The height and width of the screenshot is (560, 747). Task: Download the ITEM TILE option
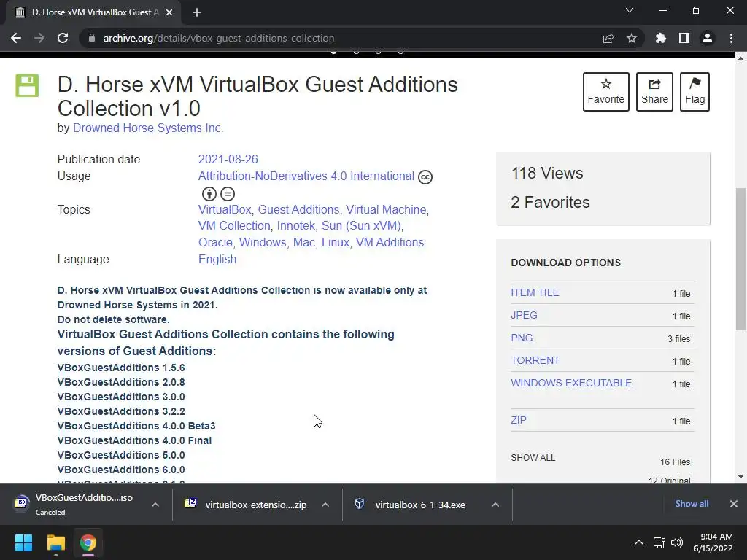[x=535, y=292]
